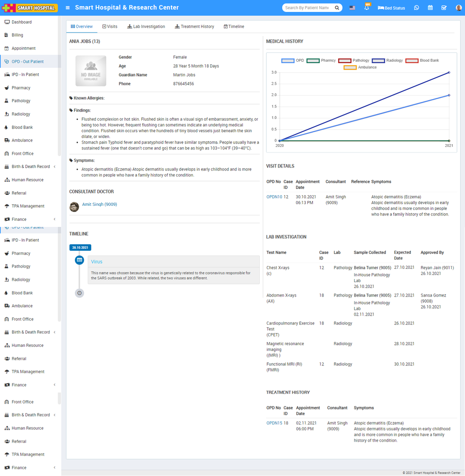Open the Visits tab
The height and width of the screenshot is (476, 465).
(110, 26)
